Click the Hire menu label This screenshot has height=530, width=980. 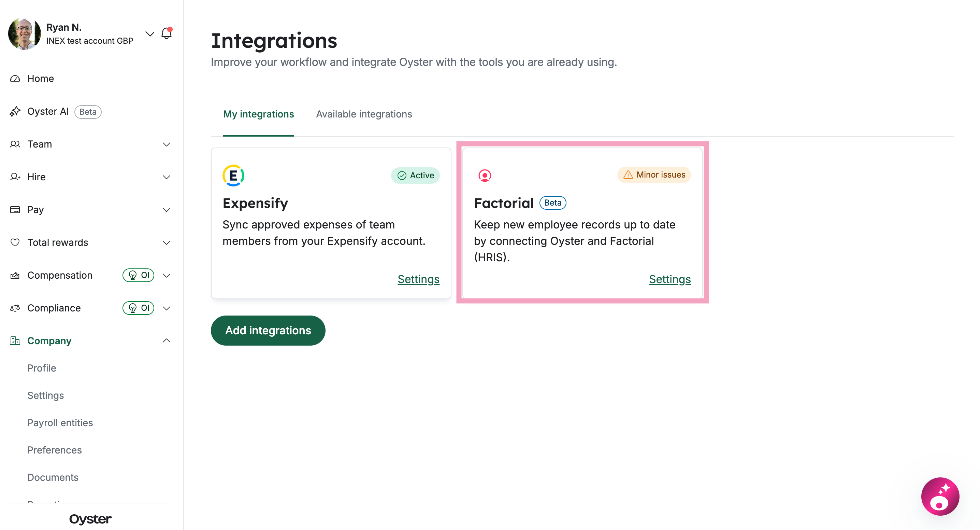coord(37,177)
